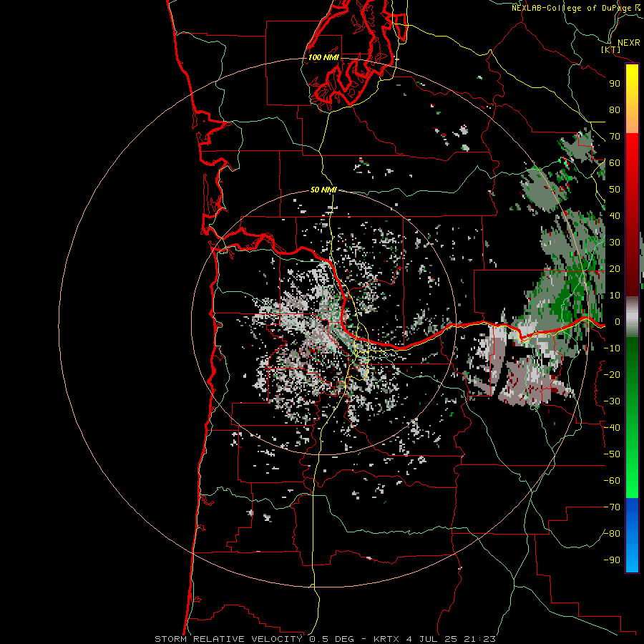Click the -40 scale label
The width and height of the screenshot is (644, 644).
(x=612, y=428)
